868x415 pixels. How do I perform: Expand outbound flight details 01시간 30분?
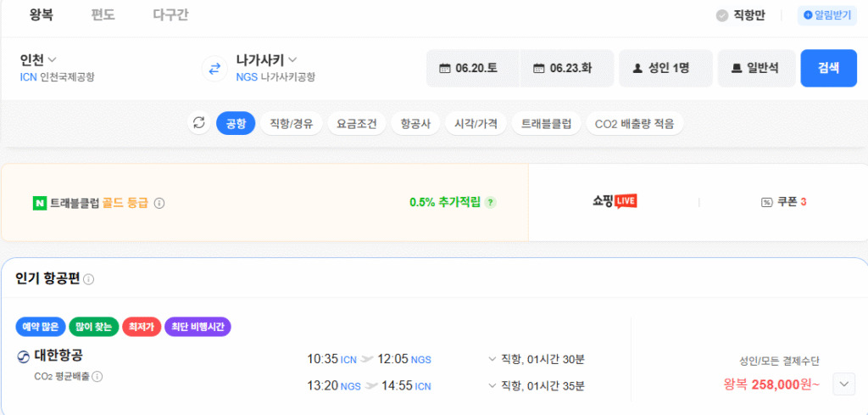coord(537,360)
